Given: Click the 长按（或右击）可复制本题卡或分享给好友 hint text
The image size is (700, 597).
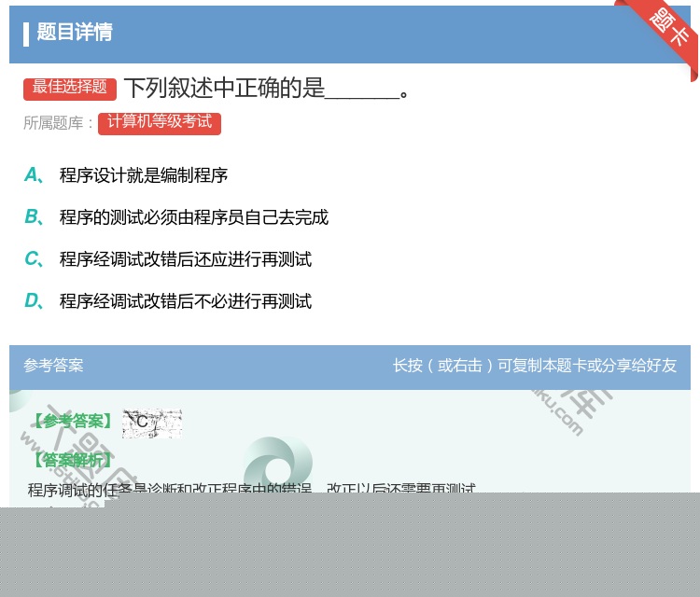Looking at the screenshot, I should click(535, 366).
